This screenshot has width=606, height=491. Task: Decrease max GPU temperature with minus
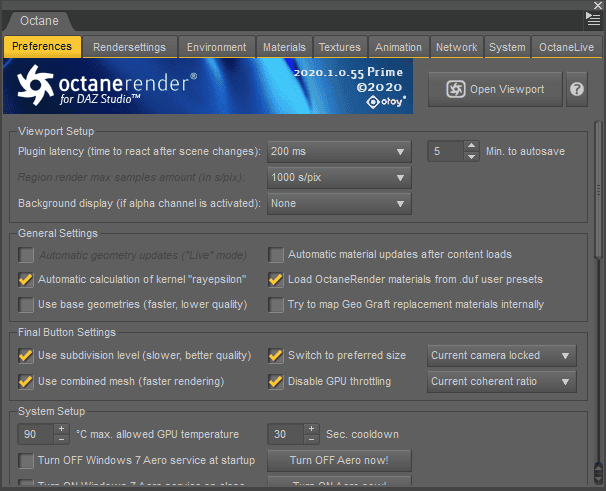click(x=61, y=440)
